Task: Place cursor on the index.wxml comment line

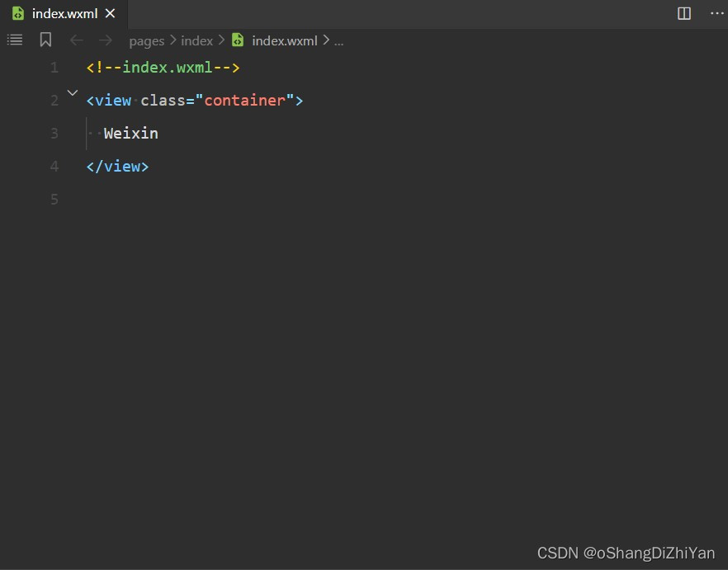Action: click(x=163, y=68)
